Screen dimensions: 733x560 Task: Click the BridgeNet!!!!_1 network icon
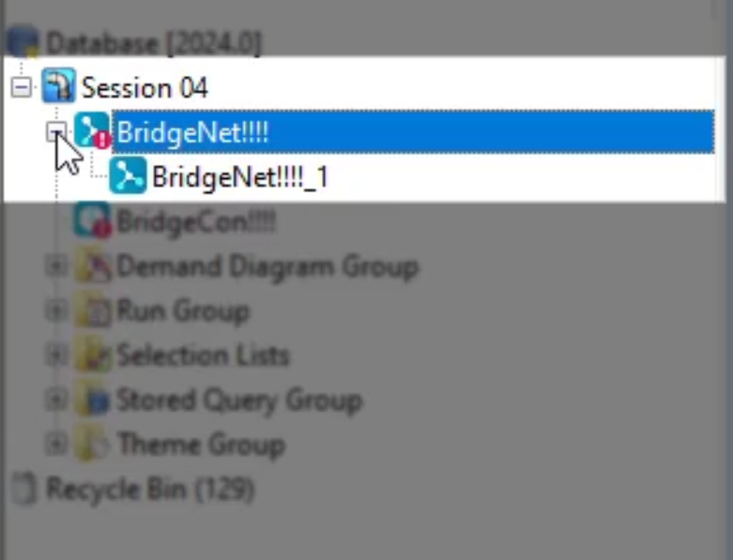tap(127, 175)
